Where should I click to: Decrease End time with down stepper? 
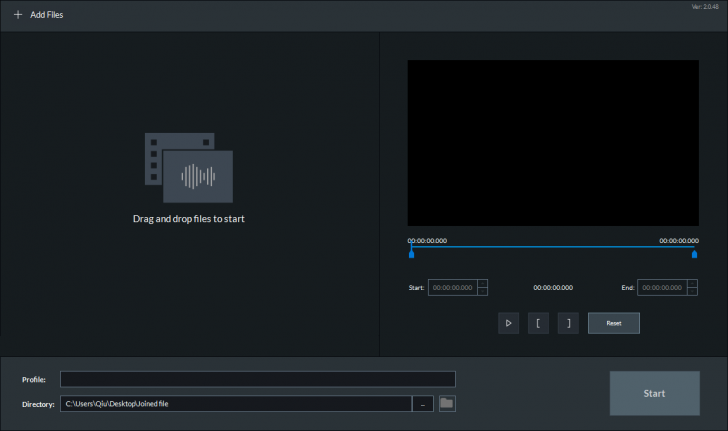tap(692, 292)
